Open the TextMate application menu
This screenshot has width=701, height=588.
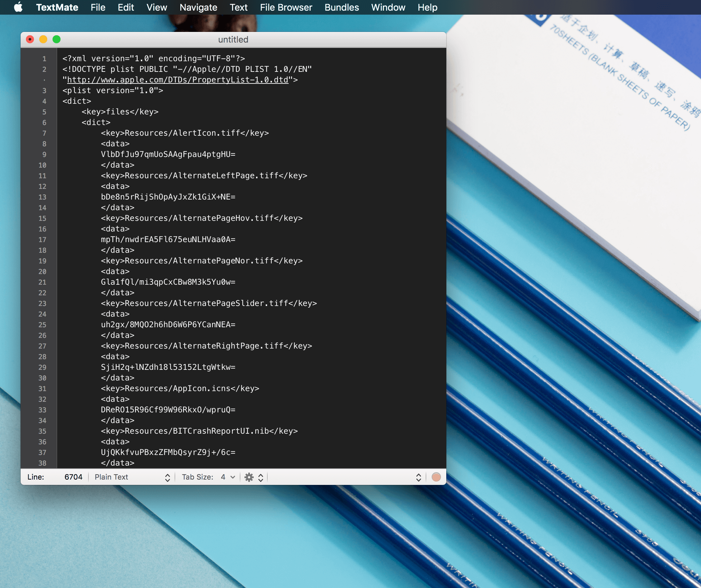pos(57,7)
